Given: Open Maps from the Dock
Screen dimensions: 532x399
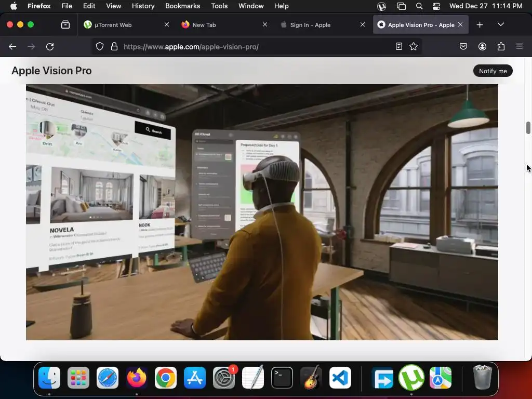Looking at the screenshot, I should point(441,378).
